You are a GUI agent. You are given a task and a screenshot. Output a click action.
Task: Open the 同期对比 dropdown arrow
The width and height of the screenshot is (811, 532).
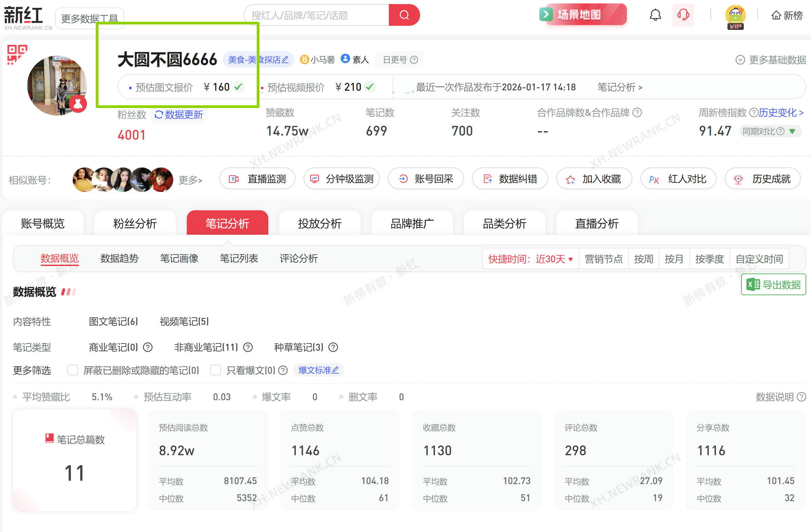(792, 131)
